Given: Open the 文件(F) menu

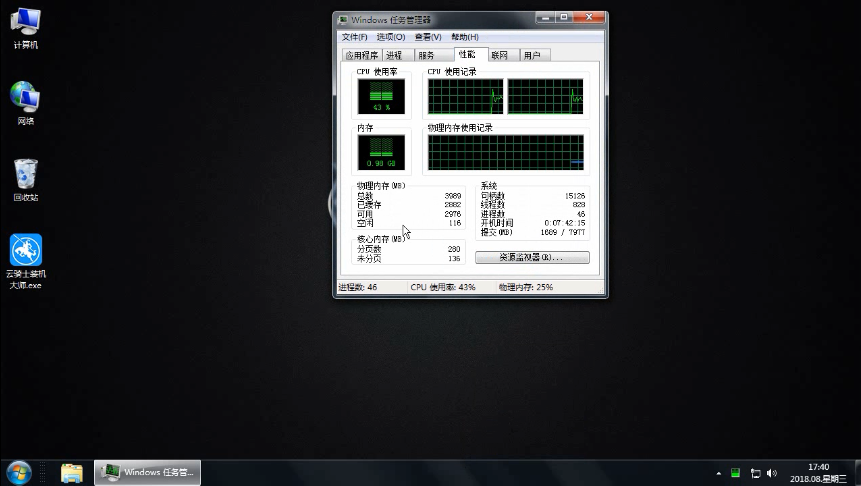Looking at the screenshot, I should click(354, 37).
